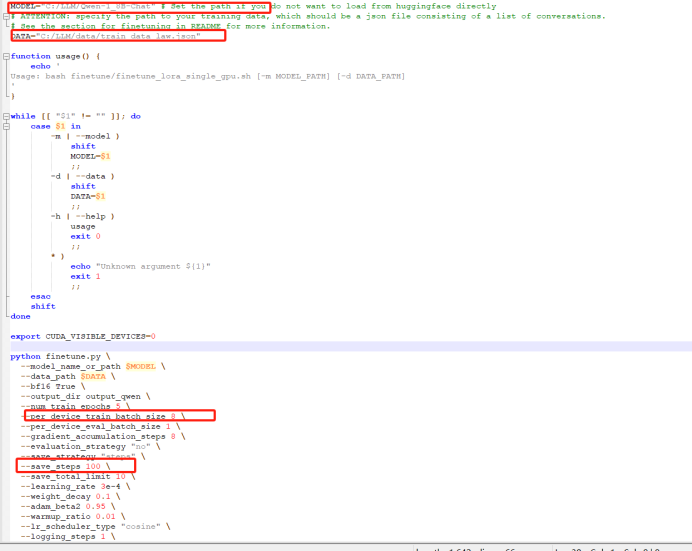Click the '--bf16 True' line
The height and width of the screenshot is (551, 692).
coord(53,387)
